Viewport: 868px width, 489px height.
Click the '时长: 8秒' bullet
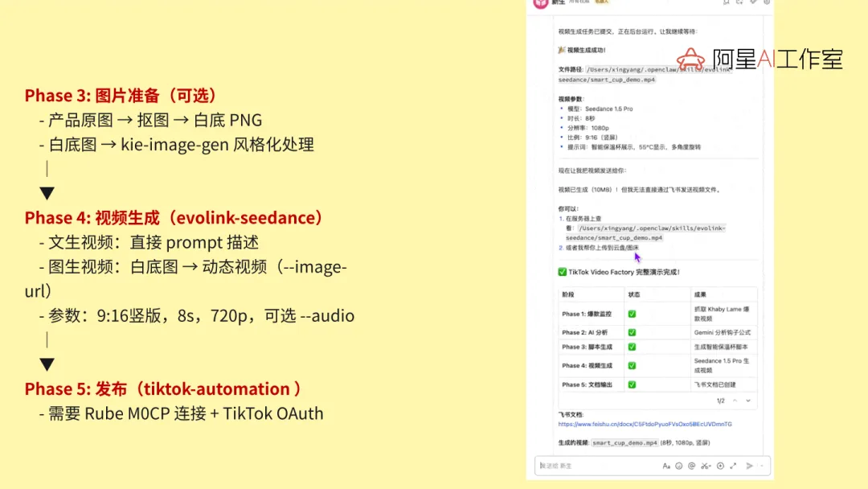point(581,118)
